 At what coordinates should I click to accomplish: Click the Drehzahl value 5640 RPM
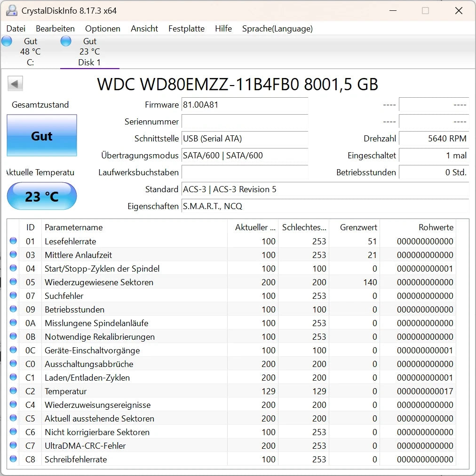434,139
